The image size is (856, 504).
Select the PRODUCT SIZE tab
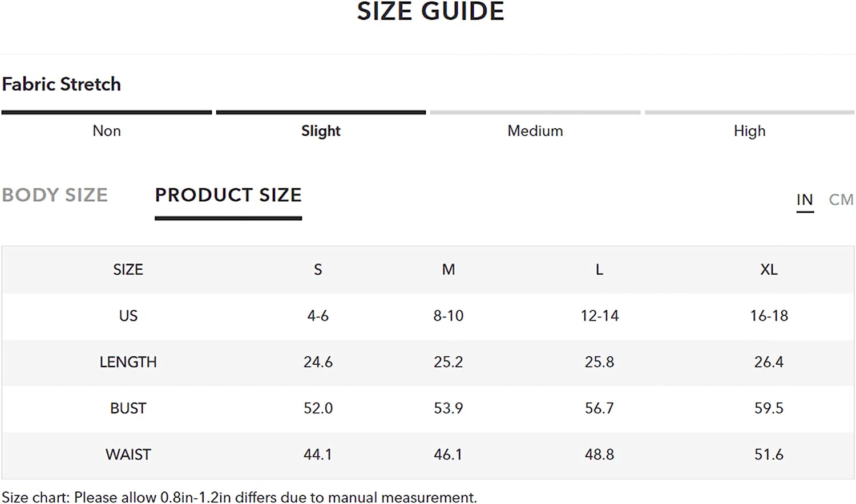228,195
